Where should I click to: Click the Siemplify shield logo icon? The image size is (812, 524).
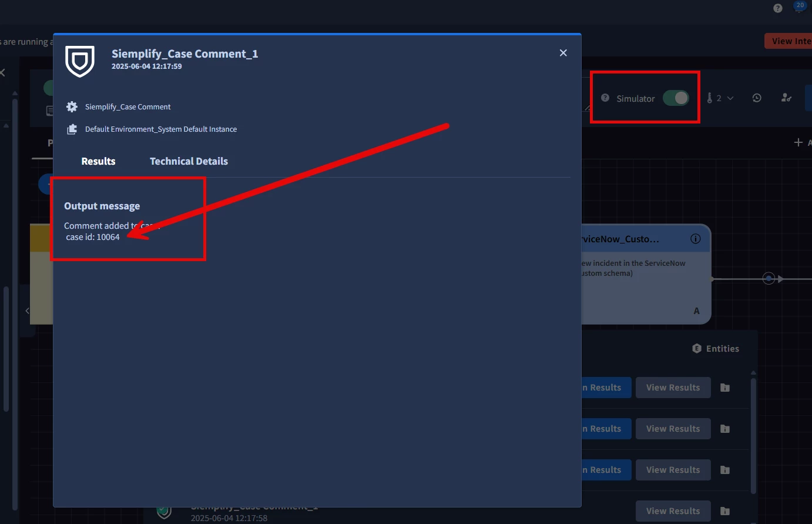(x=80, y=61)
